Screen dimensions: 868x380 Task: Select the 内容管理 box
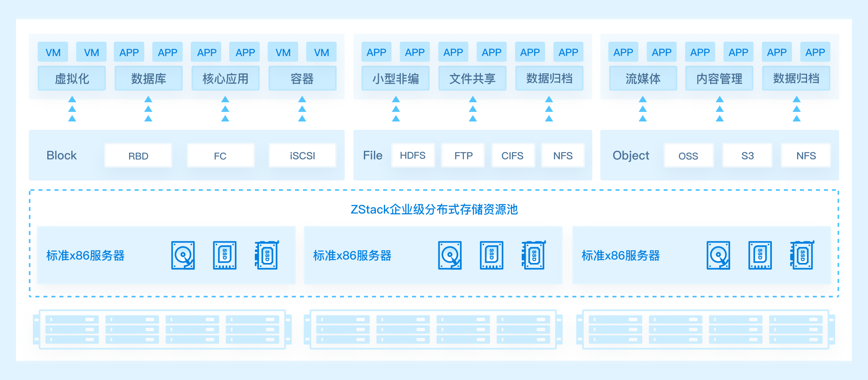coord(719,78)
